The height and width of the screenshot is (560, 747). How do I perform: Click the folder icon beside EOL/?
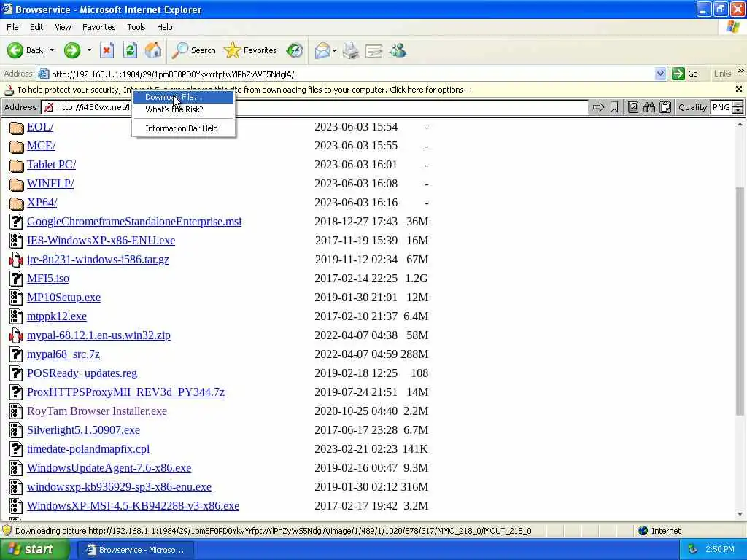(x=17, y=128)
